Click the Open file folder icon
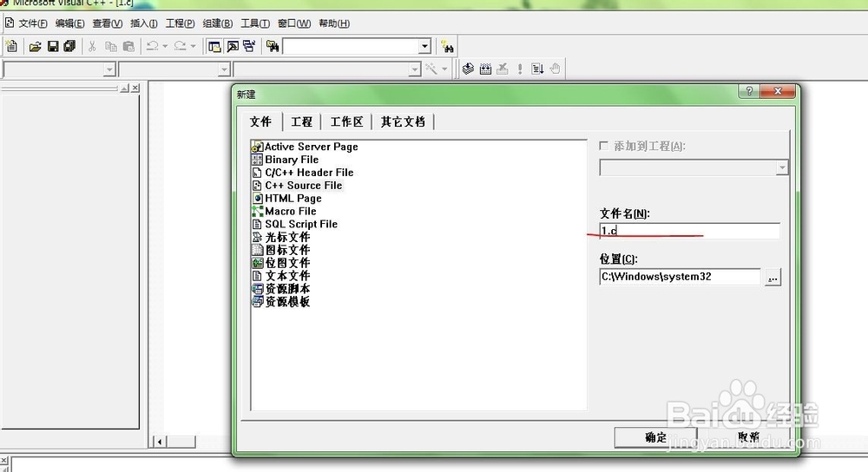 coord(35,47)
